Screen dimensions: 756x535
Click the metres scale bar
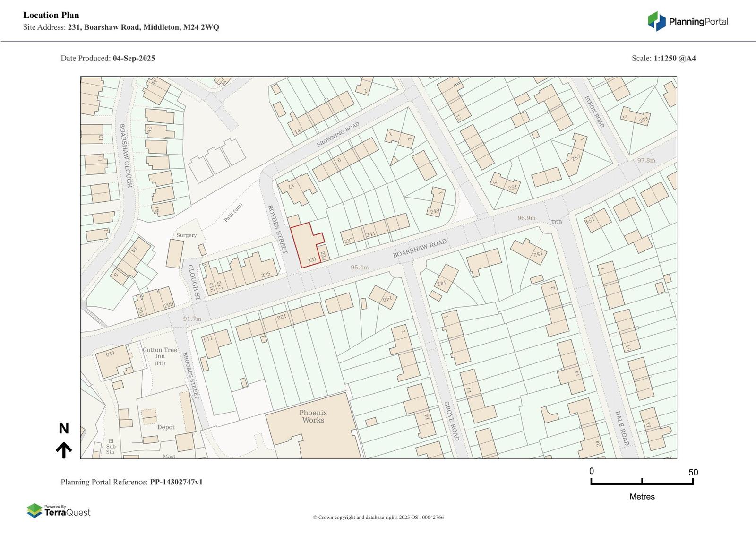[642, 481]
